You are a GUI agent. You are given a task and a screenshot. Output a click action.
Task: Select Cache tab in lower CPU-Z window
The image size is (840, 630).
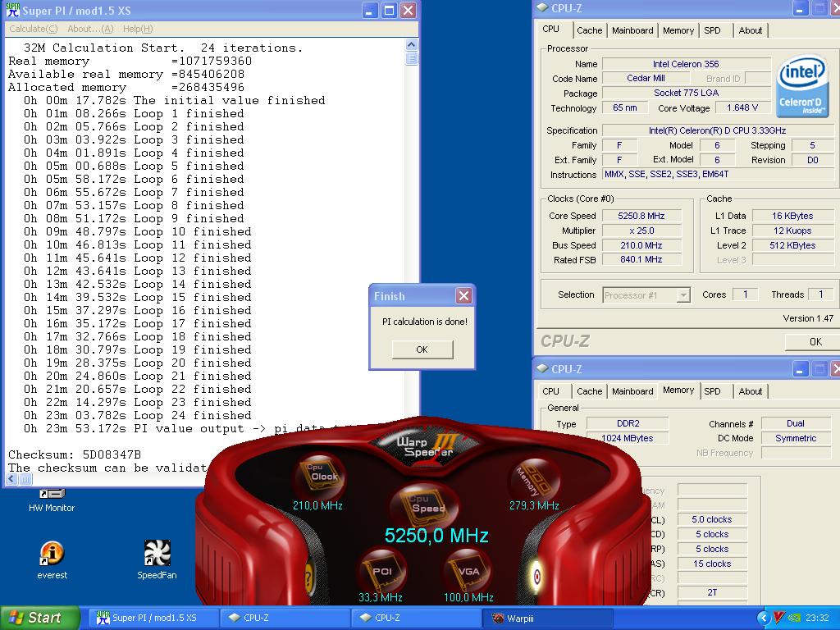(x=589, y=391)
